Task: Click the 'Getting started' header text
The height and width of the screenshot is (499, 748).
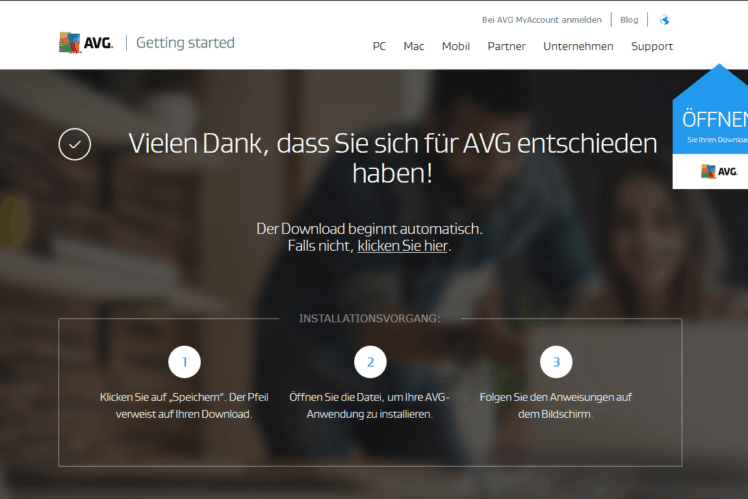Action: tap(185, 43)
